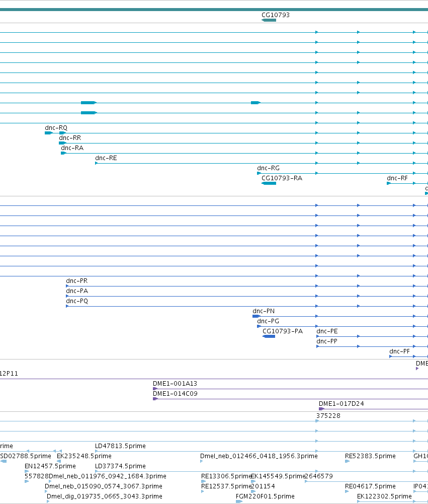Select the teal CG10793 gene glyph
Image resolution: width=428 pixels, height=504 pixels.
click(x=269, y=20)
